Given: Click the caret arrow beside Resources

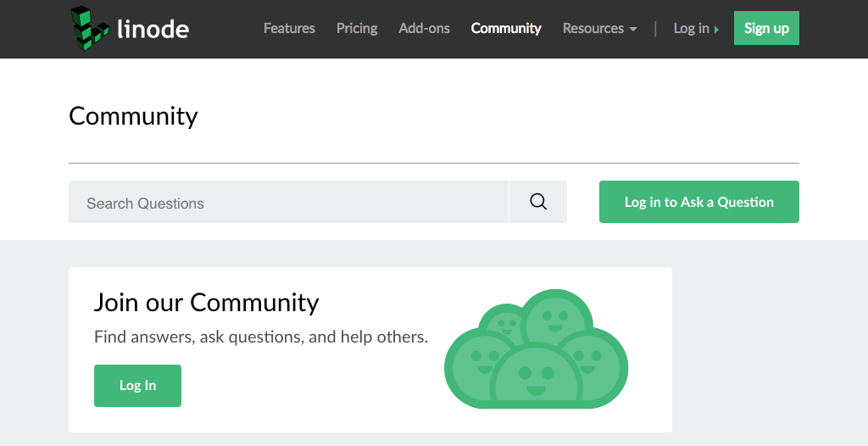Looking at the screenshot, I should click(632, 30).
